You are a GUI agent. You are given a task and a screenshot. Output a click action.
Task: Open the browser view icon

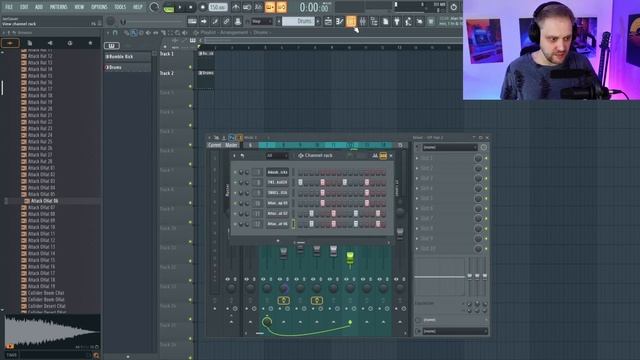374,21
